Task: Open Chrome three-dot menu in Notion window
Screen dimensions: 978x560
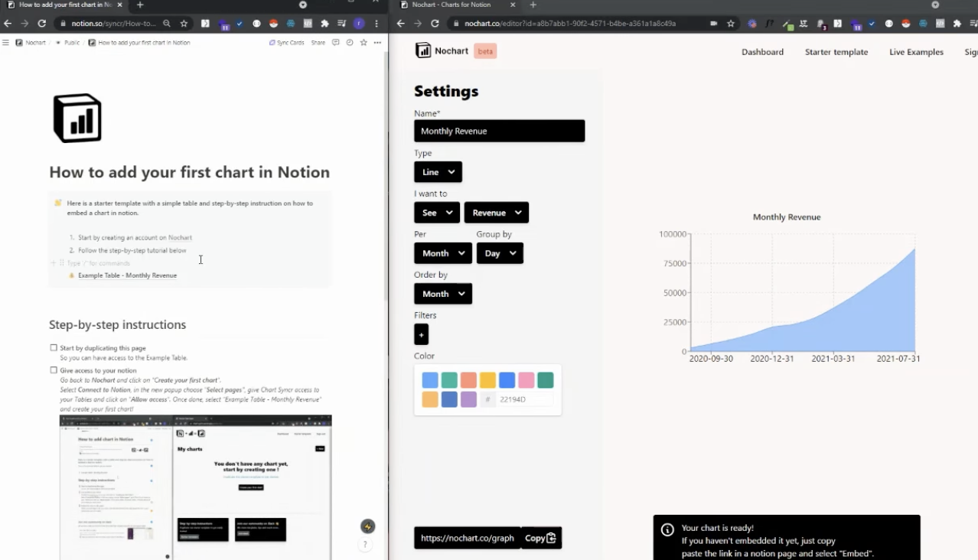Action: click(x=377, y=24)
